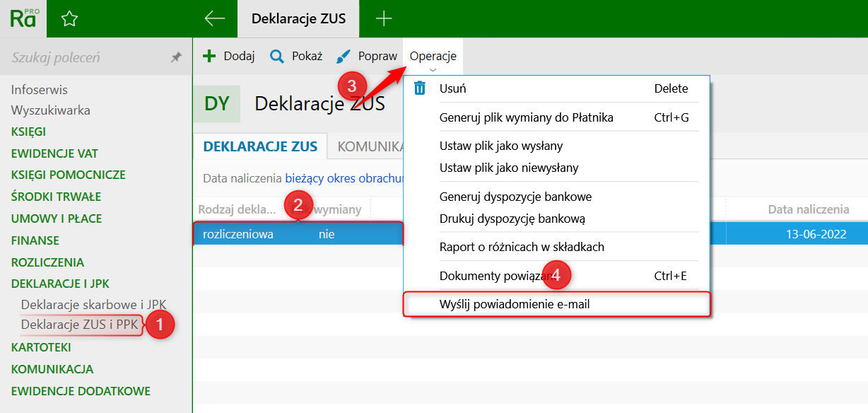Click into Szukaj poleceń search field
The height and width of the screenshot is (413, 868).
(85, 57)
